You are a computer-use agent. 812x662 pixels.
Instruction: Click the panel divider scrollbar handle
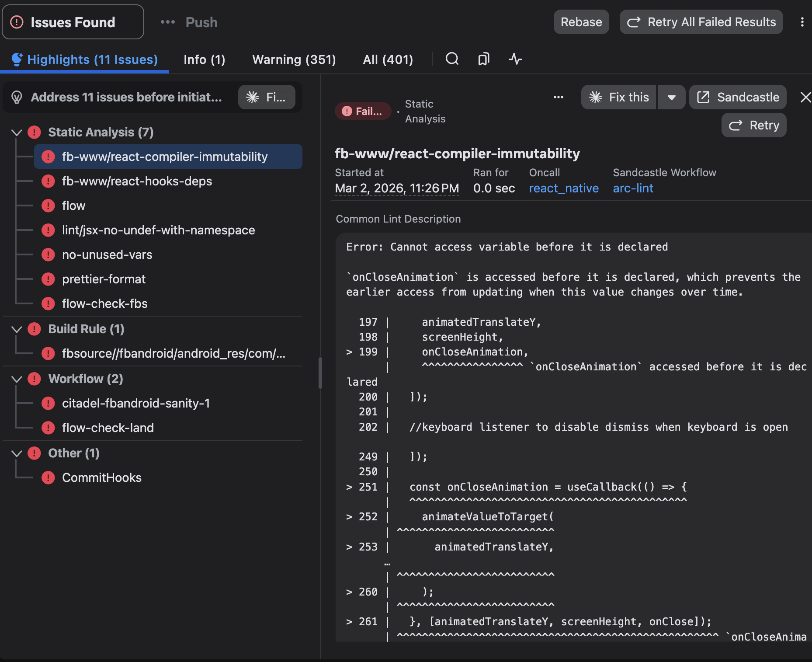[320, 373]
